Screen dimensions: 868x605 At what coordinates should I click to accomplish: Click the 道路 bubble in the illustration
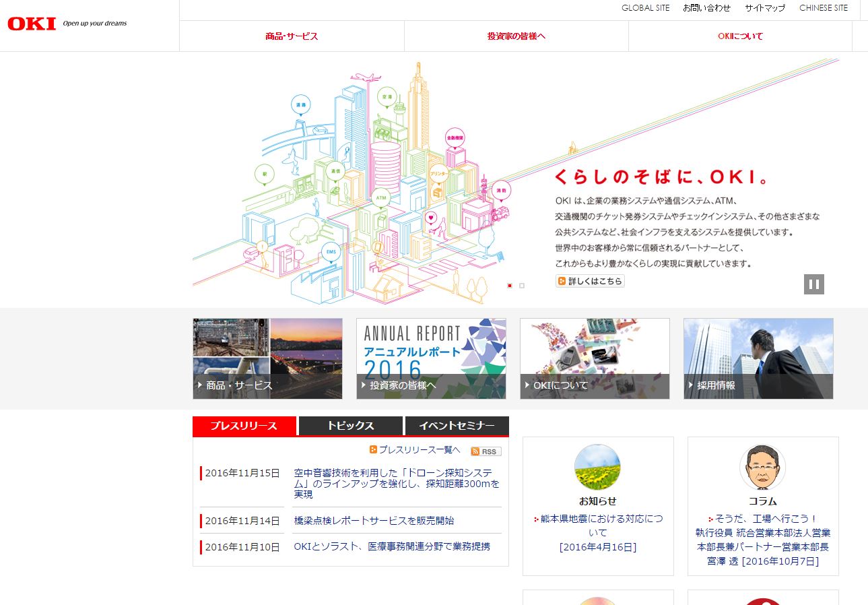[x=301, y=105]
